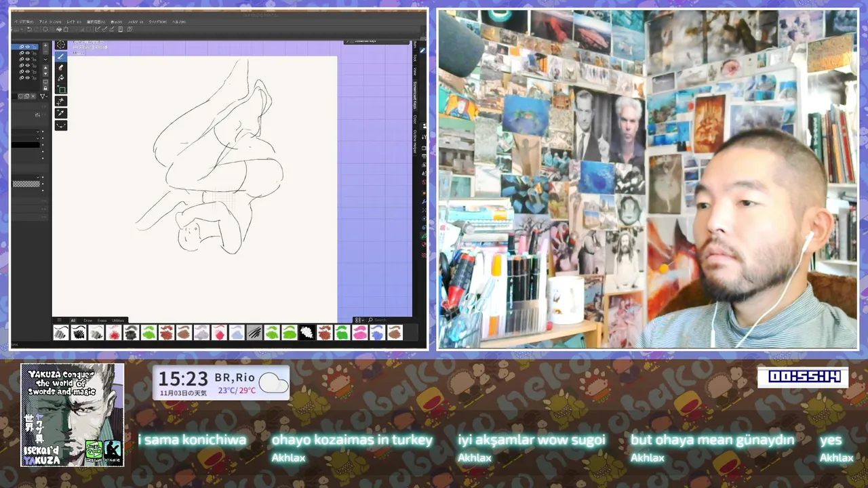868x488 pixels.
Task: Open the filter funnel dropdown below layers
Action: click(x=43, y=96)
